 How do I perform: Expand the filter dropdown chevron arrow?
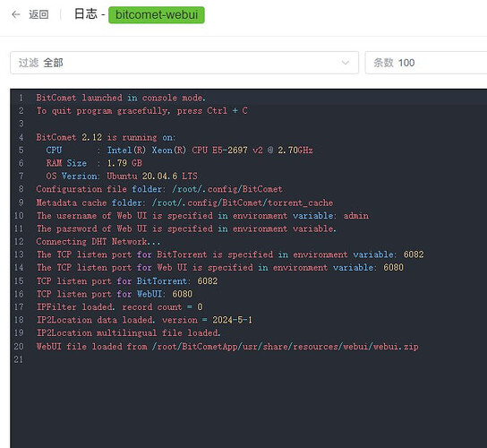click(x=345, y=63)
